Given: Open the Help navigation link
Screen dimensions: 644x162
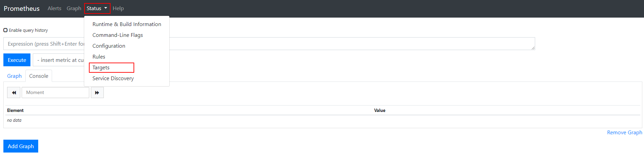Looking at the screenshot, I should coord(118,8).
